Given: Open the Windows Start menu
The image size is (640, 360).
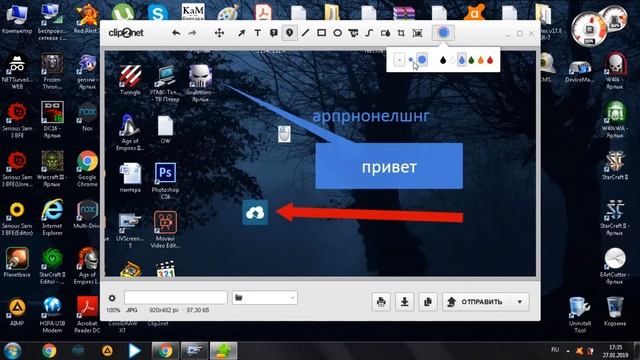Looking at the screenshot, I should [13, 351].
